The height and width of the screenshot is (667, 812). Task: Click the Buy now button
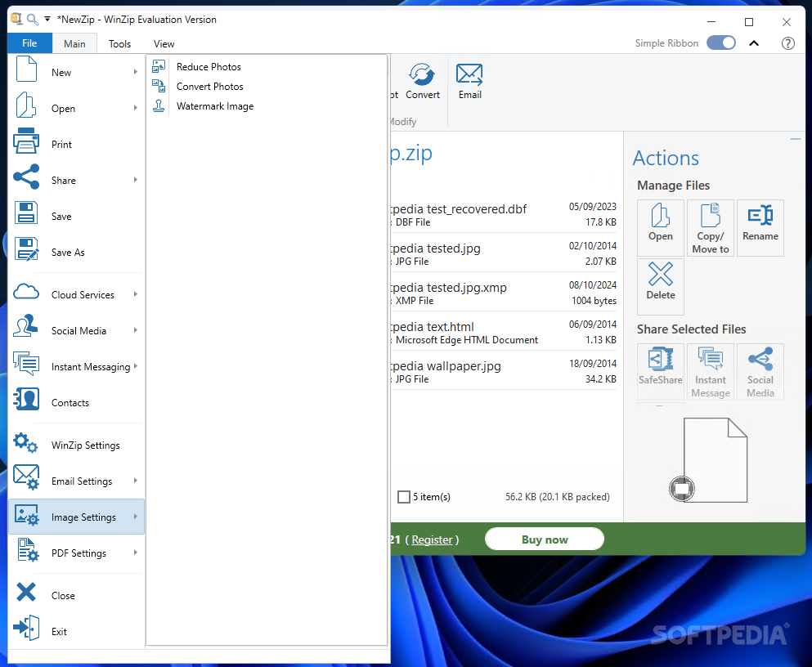pyautogui.click(x=545, y=539)
